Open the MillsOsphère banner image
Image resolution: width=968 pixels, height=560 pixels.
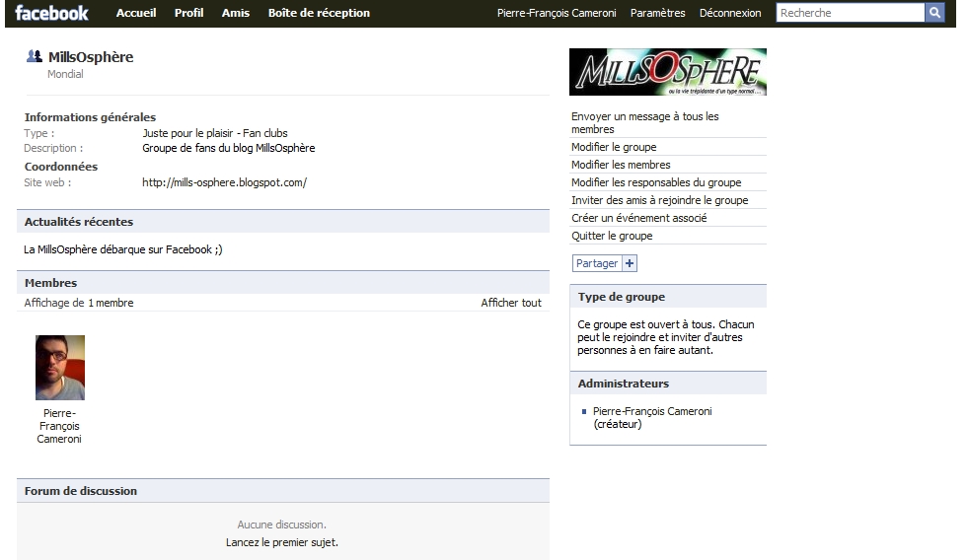[x=667, y=72]
